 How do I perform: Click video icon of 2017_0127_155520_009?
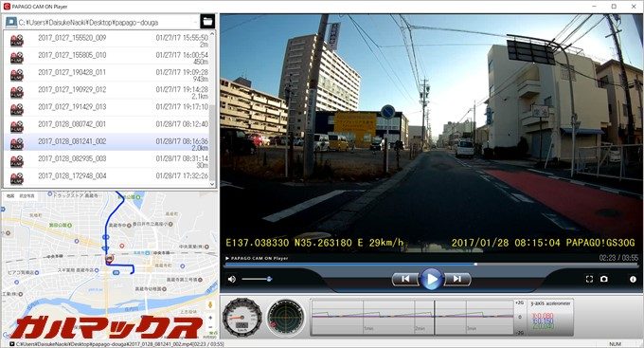tap(17, 41)
